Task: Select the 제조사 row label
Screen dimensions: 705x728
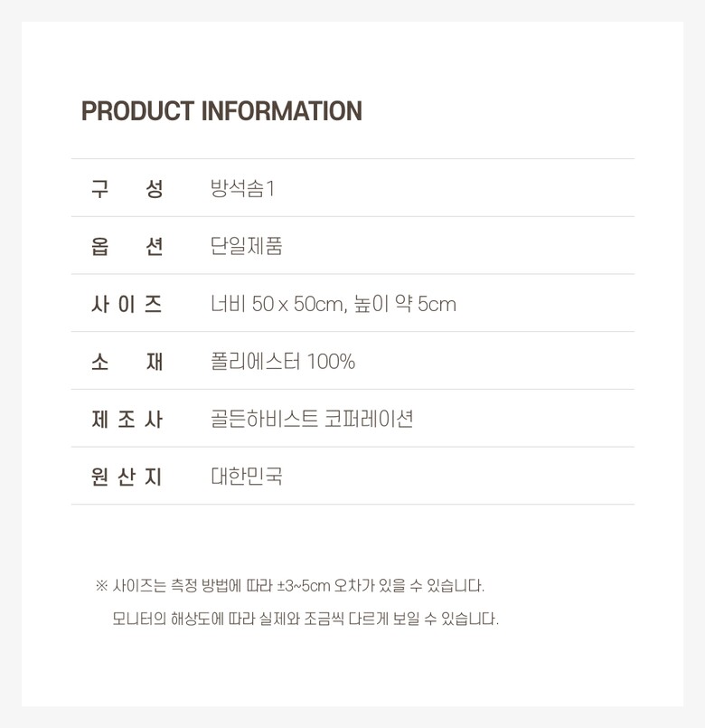Action: point(127,420)
